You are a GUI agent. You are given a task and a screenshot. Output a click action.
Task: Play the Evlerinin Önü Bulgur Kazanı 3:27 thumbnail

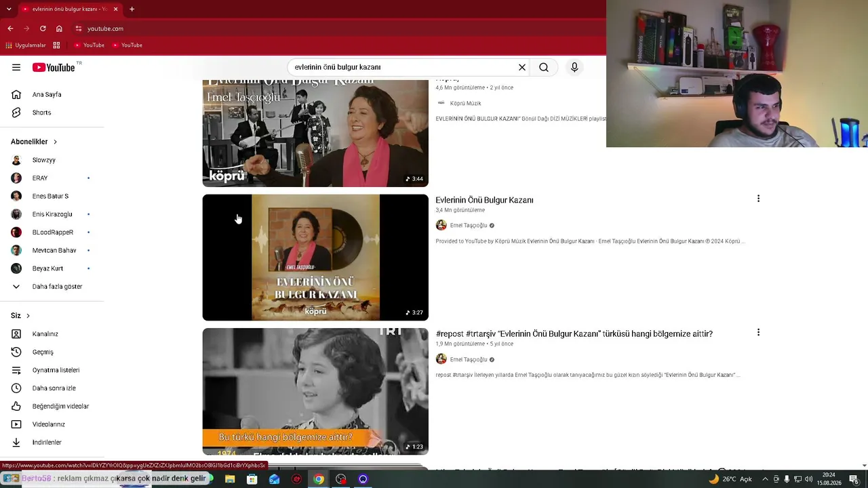coord(315,258)
